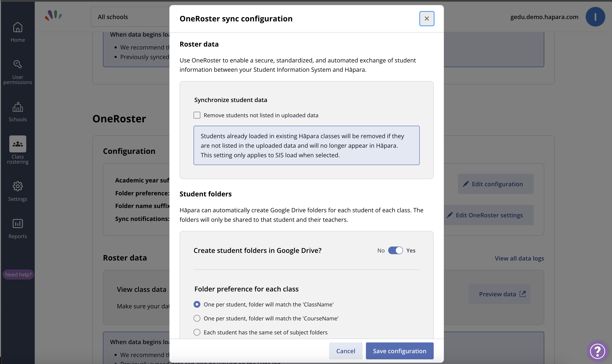
Task: Open View all data logs link
Action: 519,258
